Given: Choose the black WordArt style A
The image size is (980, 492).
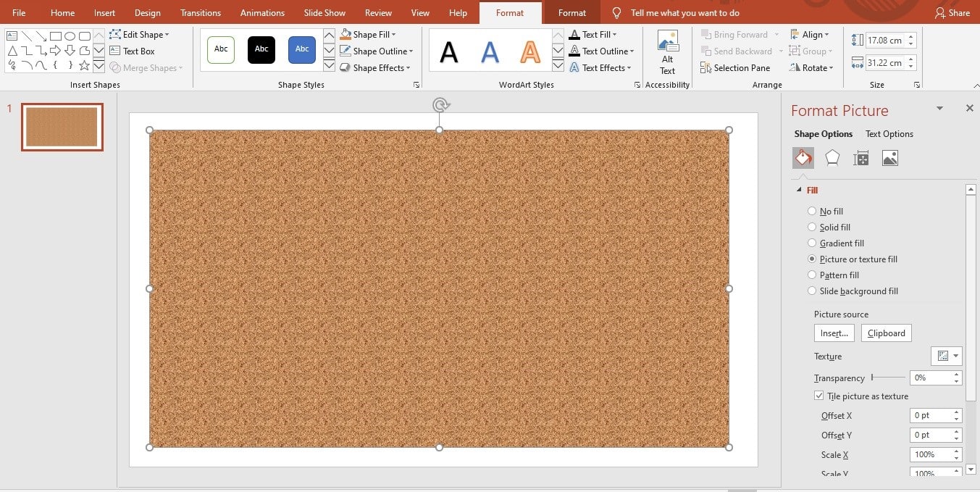Looking at the screenshot, I should (449, 51).
